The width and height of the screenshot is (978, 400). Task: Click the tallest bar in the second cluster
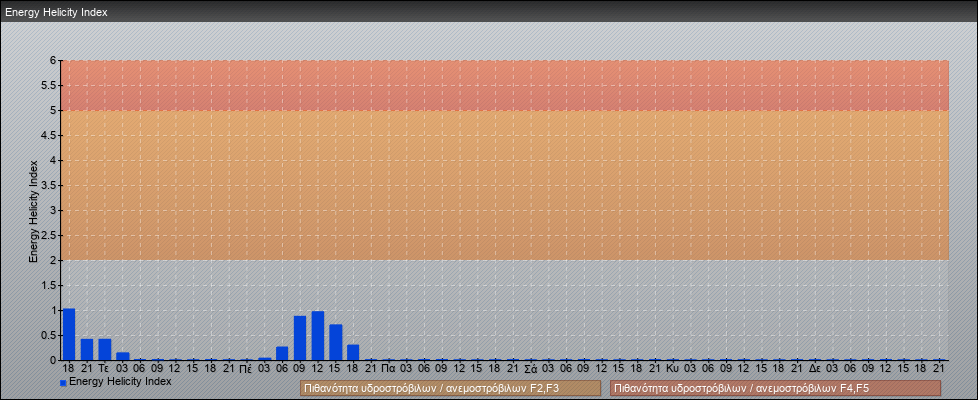click(x=318, y=336)
